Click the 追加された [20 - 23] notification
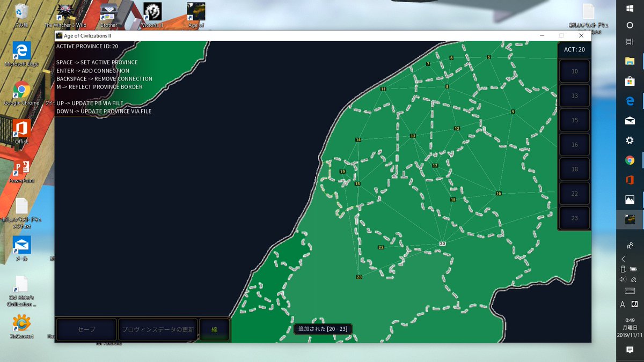Screen dimensions: 644x362 click(x=323, y=329)
